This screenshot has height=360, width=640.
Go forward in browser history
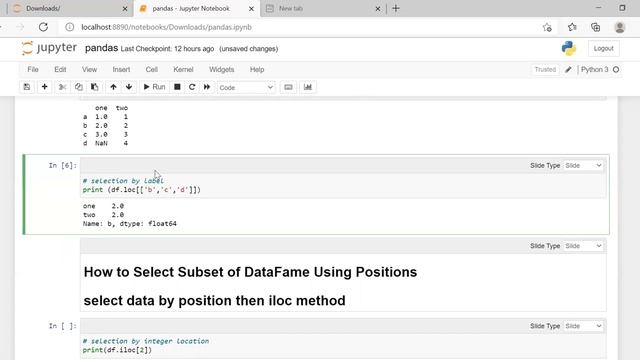click(x=20, y=27)
